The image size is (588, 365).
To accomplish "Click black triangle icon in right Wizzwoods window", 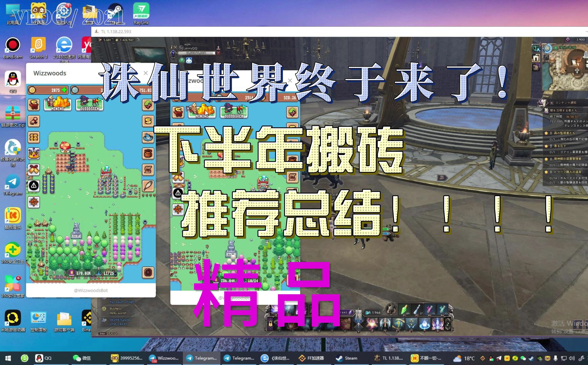I will (178, 193).
